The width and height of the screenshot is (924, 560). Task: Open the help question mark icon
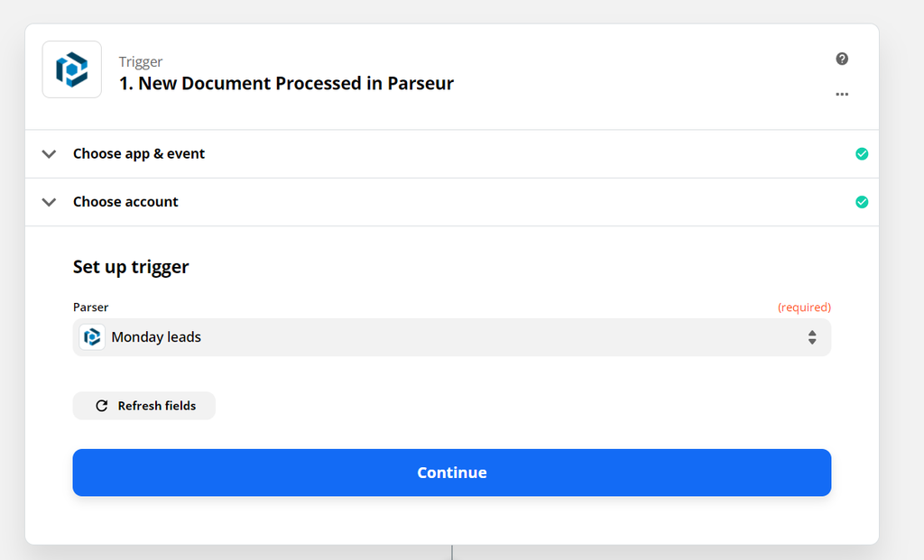(x=842, y=59)
